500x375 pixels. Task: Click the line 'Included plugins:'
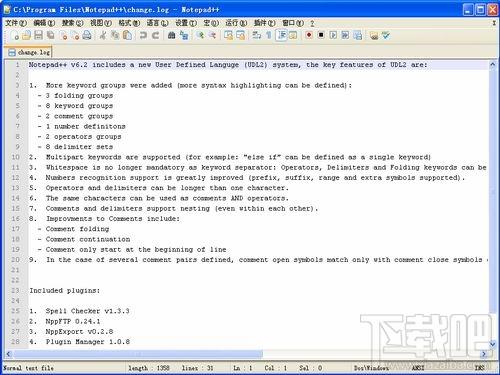(65, 291)
